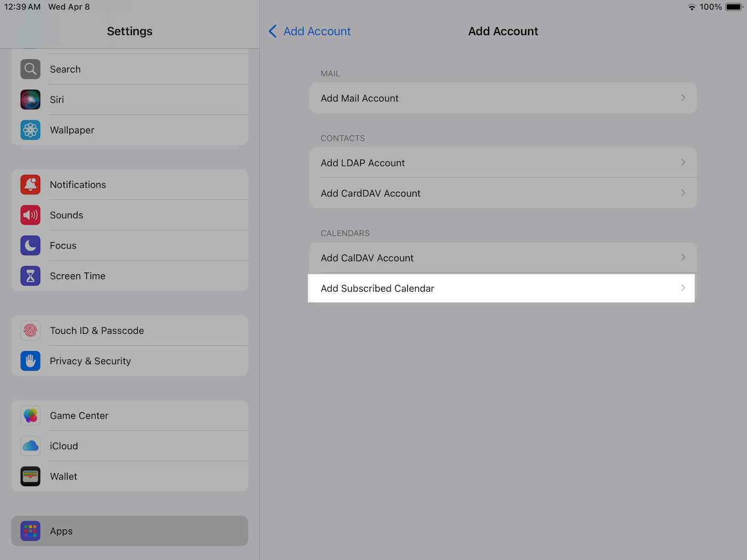Screen dimensions: 747x560
Task: Select Search in the Settings sidebar
Action: 130,69
